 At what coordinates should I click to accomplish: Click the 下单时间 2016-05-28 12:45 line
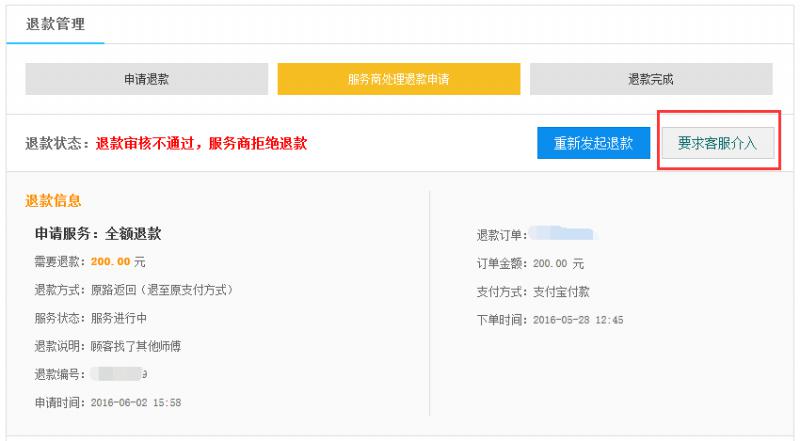tap(550, 320)
